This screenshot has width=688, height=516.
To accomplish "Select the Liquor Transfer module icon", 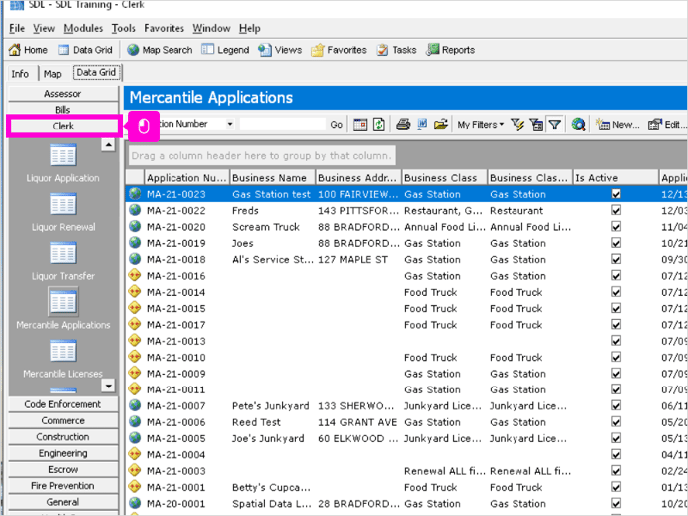I will [x=63, y=253].
